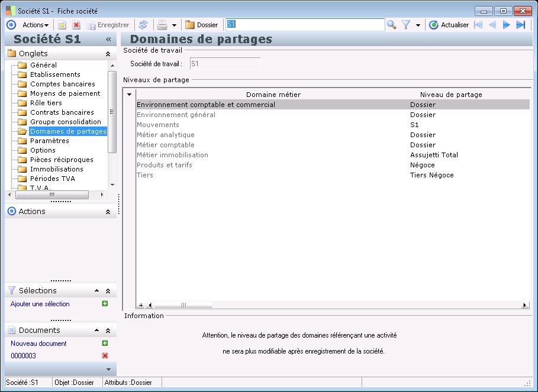
Task: Open Contrats bancaires tab
Action: coord(62,112)
